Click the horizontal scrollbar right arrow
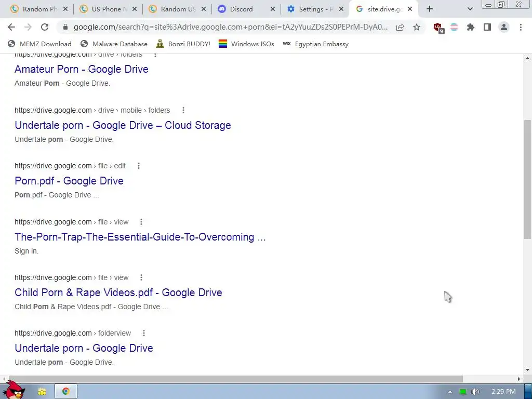The image size is (532, 399). 519,379
